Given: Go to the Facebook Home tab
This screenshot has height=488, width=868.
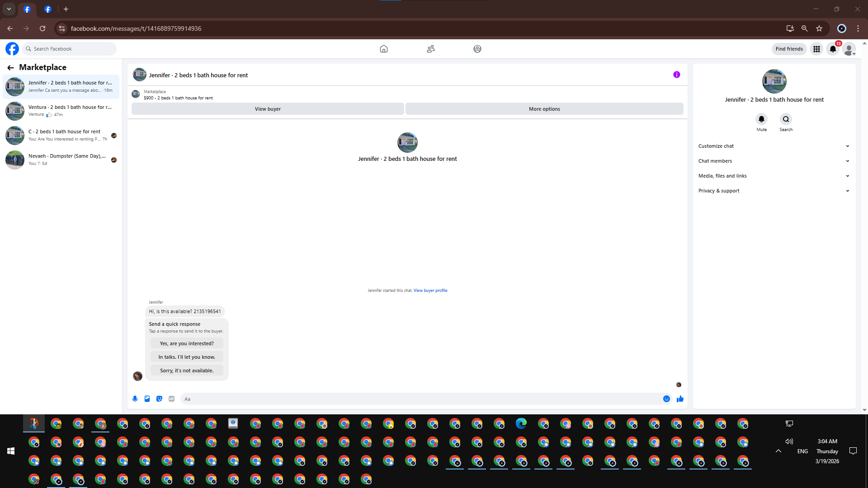Looking at the screenshot, I should [x=383, y=49].
